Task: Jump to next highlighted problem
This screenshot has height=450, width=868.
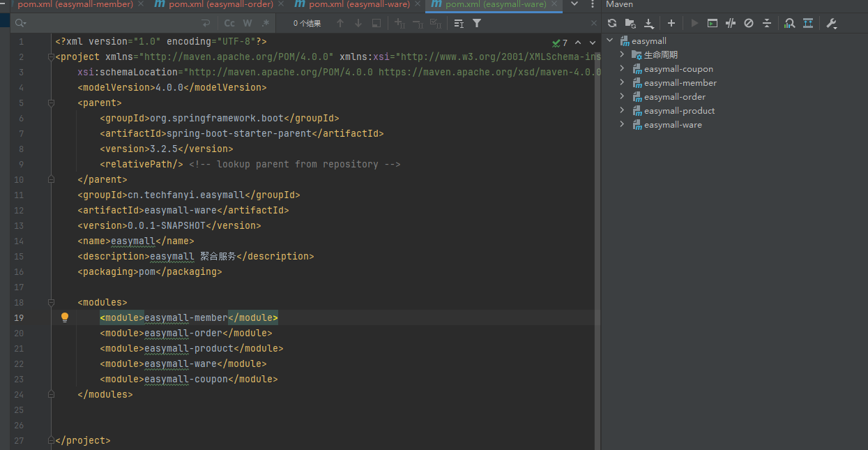Action: point(592,43)
